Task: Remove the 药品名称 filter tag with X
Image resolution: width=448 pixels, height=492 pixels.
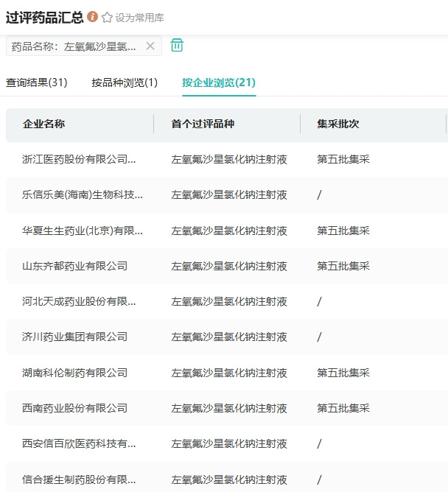Action: pos(150,46)
